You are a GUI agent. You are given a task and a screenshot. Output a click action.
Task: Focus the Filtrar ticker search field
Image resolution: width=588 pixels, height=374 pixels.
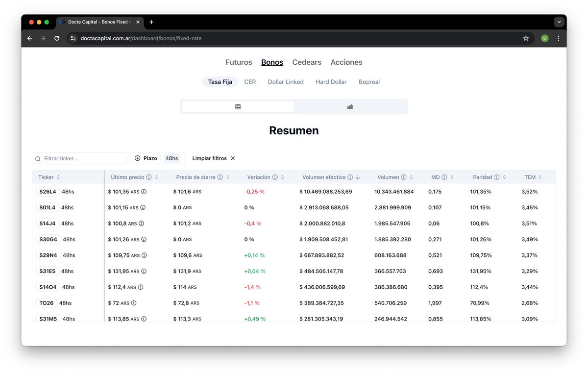coord(79,158)
